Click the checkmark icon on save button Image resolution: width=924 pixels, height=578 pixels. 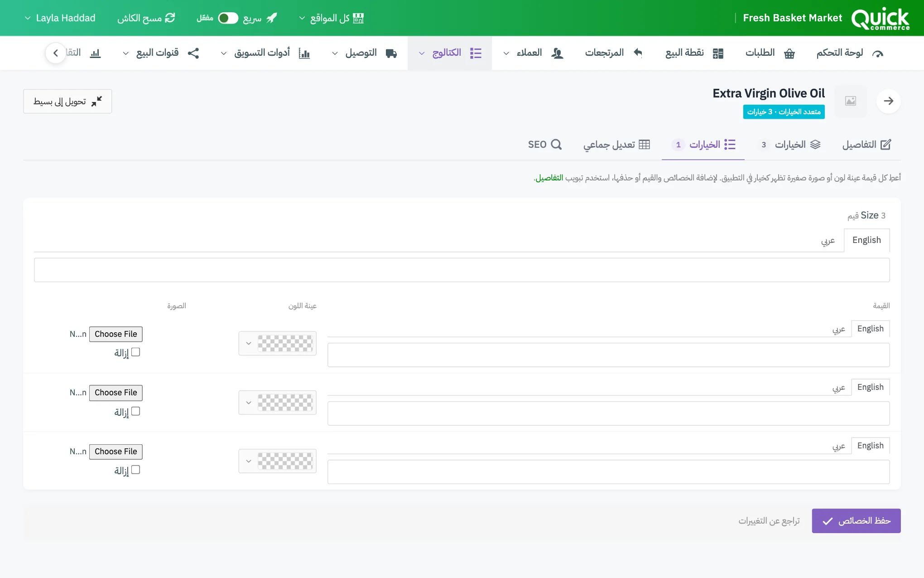point(828,521)
